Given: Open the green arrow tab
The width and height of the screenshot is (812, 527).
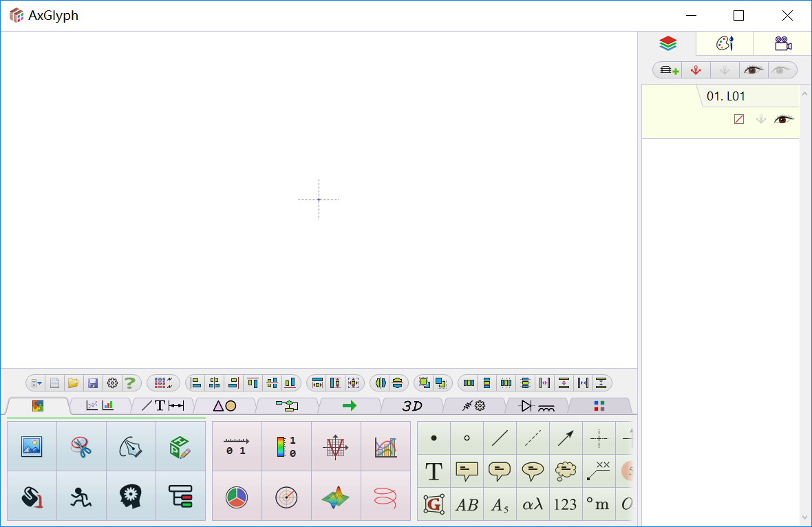Looking at the screenshot, I should 350,406.
